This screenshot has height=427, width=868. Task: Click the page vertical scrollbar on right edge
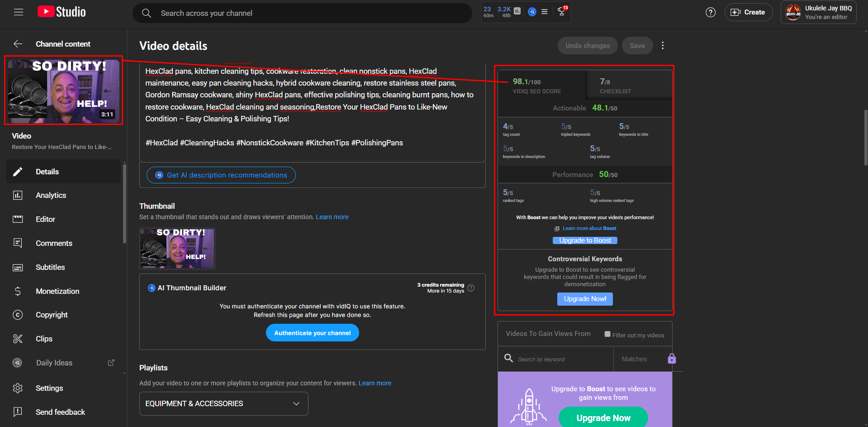[x=865, y=138]
